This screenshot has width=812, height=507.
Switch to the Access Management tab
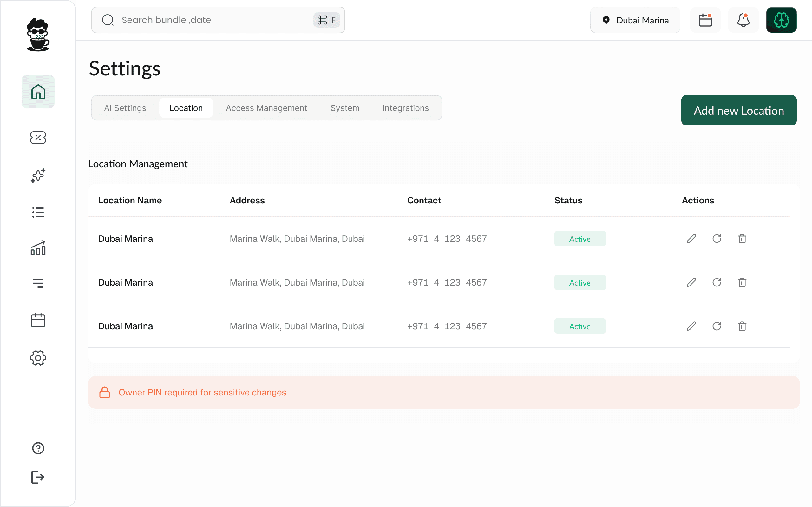(266, 108)
